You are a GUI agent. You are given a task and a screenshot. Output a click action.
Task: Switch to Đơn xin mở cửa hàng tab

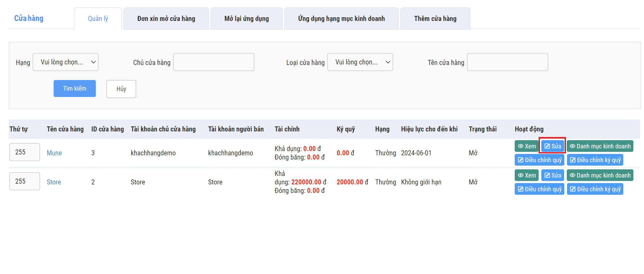coord(166,19)
